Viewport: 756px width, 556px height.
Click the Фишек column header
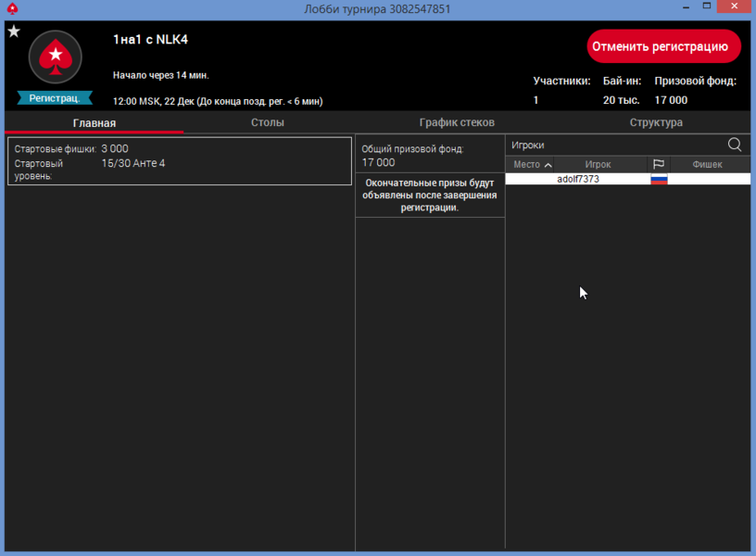[707, 165]
